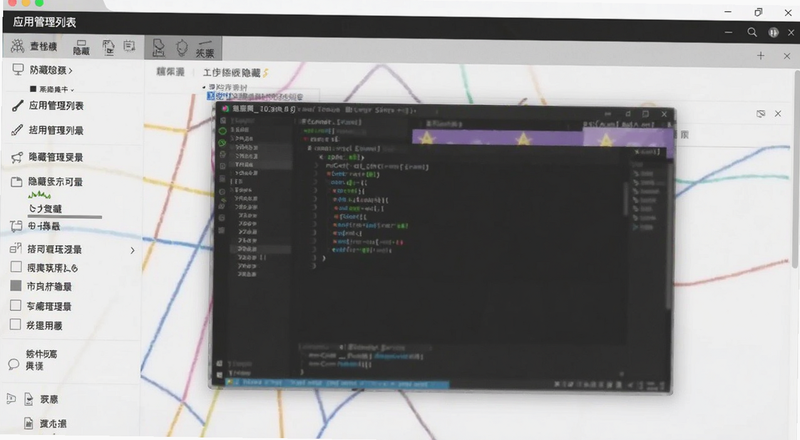Click the blue status bar in the editor
The image size is (800, 440).
pyautogui.click(x=337, y=382)
